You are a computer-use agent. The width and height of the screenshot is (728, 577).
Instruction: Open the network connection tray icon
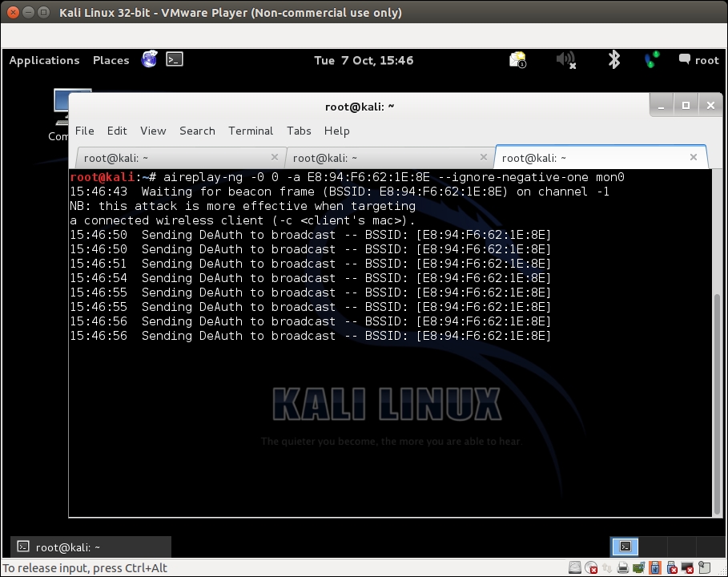pyautogui.click(x=651, y=59)
